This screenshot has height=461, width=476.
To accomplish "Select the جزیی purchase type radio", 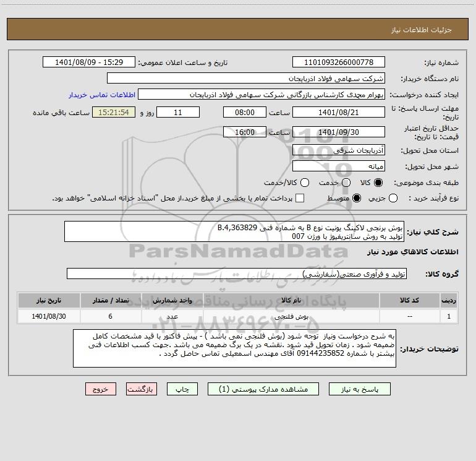I will pyautogui.click(x=393, y=198).
